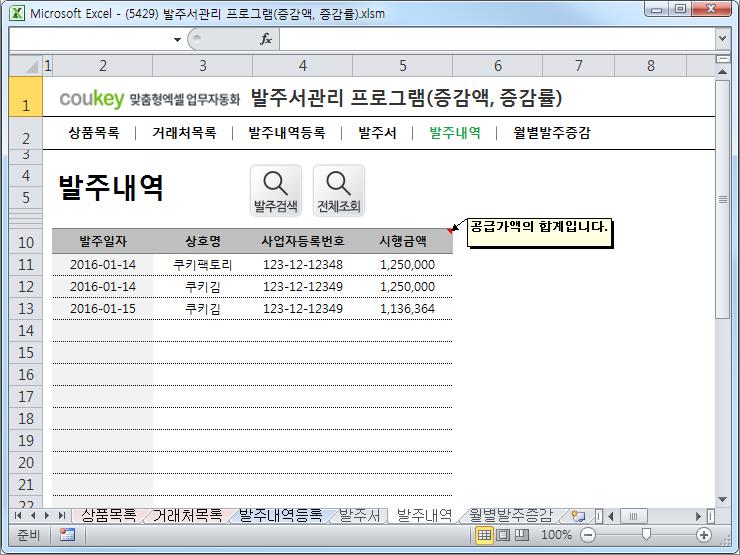The image size is (740, 555).
Task: Click the insert new worksheet tab icon
Action: point(577,515)
